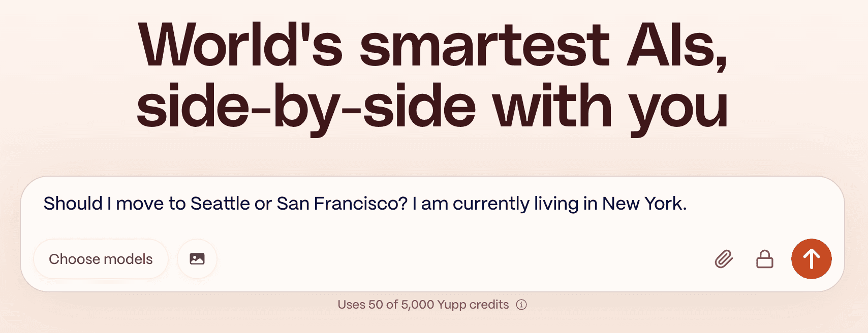Click "New York." at the prompt's end
The height and width of the screenshot is (333, 868).
pos(644,204)
